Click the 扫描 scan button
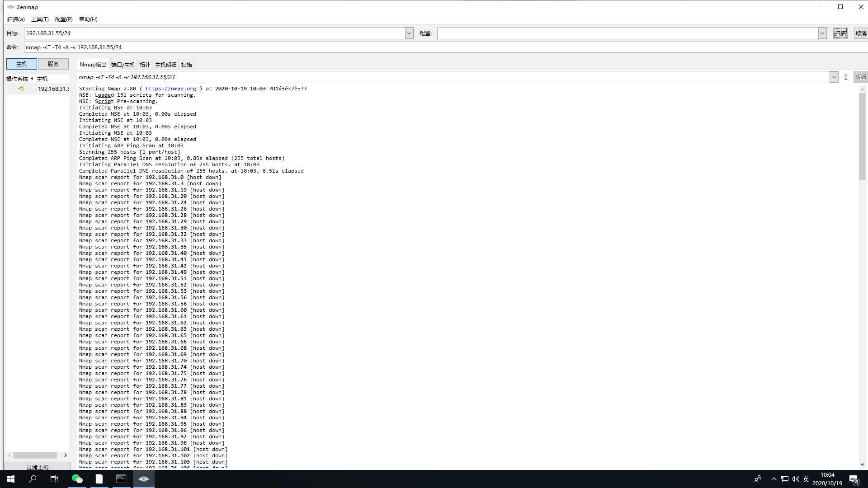 coord(840,33)
